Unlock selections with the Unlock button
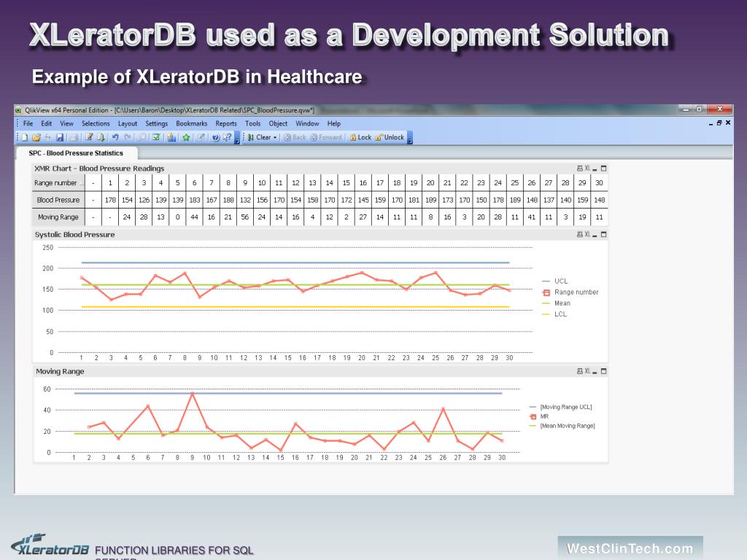 coord(390,138)
